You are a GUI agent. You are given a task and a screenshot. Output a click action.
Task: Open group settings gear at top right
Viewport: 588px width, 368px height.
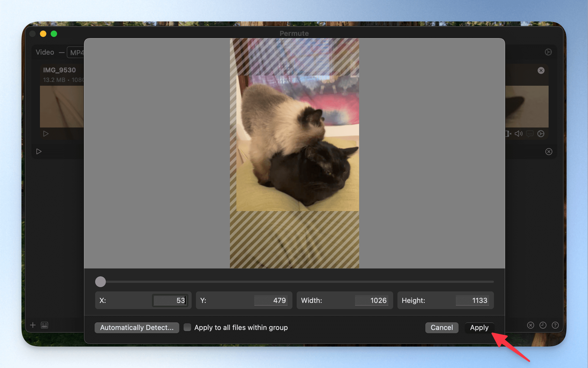tap(548, 52)
